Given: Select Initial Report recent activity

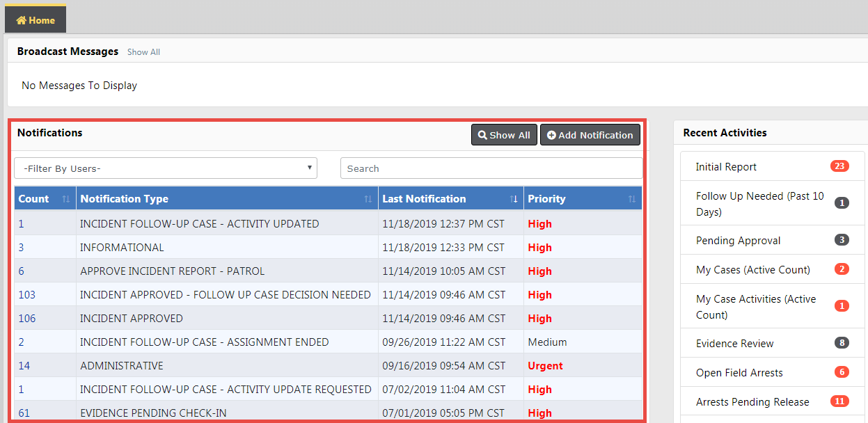Looking at the screenshot, I should 726,167.
